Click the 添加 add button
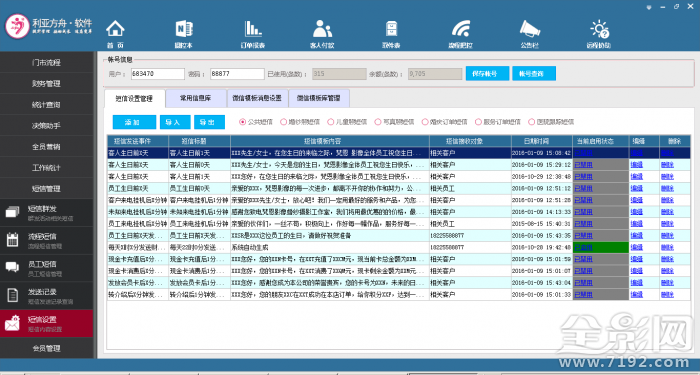This screenshot has height=375, width=700. (x=134, y=122)
